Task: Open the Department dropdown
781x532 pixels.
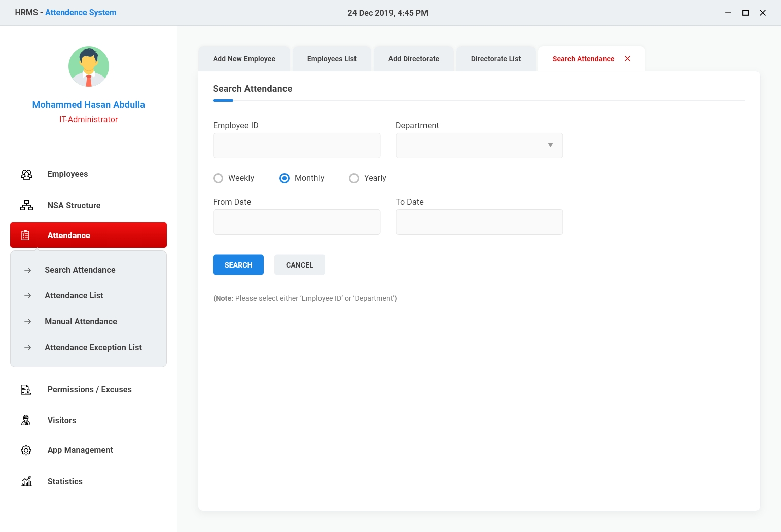Action: click(479, 145)
